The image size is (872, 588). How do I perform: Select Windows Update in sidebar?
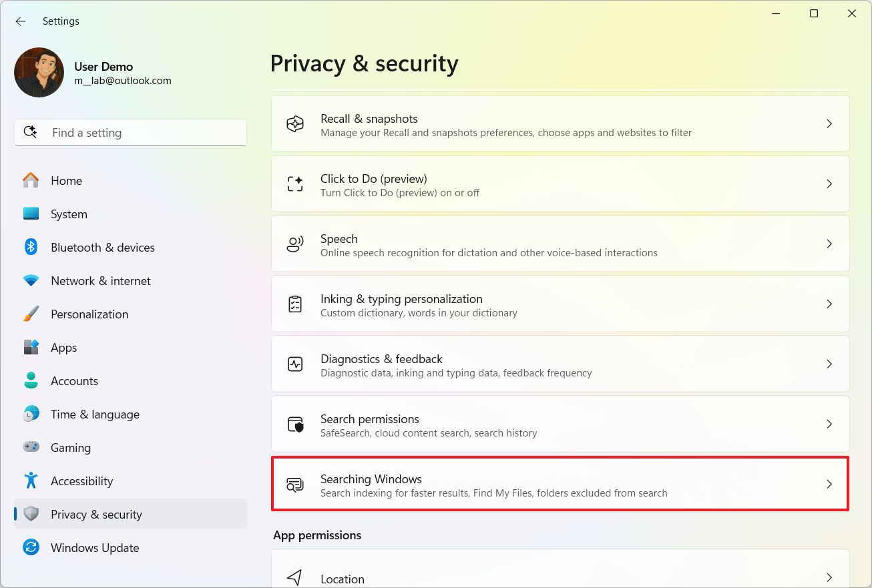(95, 548)
